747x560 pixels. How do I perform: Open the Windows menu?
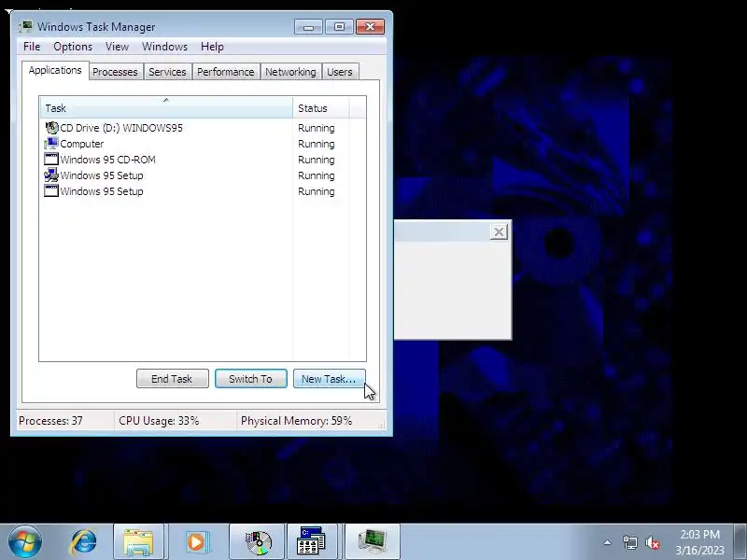click(x=165, y=47)
